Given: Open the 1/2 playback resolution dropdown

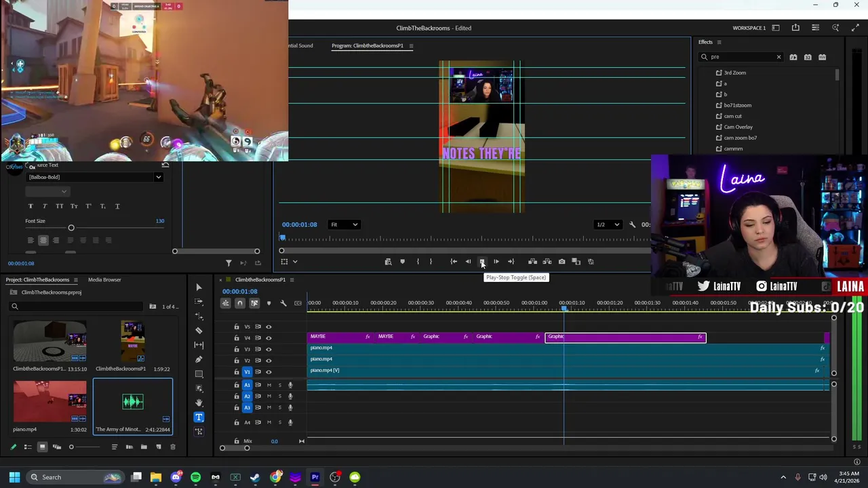Looking at the screenshot, I should pyautogui.click(x=607, y=224).
